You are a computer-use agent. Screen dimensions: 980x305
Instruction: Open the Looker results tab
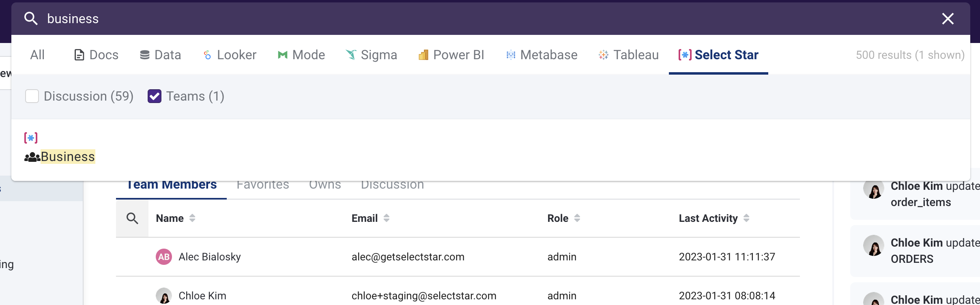(230, 55)
